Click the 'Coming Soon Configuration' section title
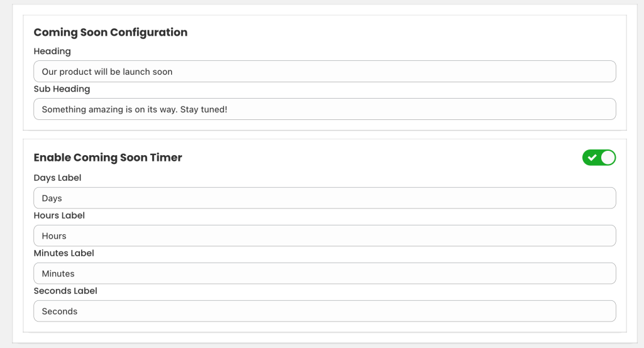The width and height of the screenshot is (644, 348). pyautogui.click(x=110, y=32)
